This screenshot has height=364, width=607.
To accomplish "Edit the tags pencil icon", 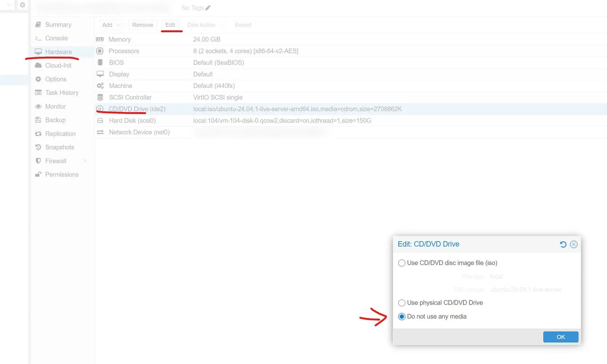I will coord(208,8).
